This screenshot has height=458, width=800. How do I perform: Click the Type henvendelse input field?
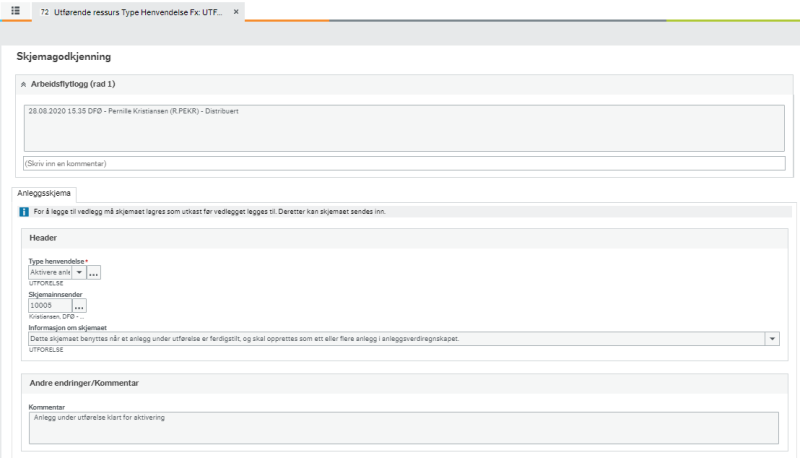point(50,272)
